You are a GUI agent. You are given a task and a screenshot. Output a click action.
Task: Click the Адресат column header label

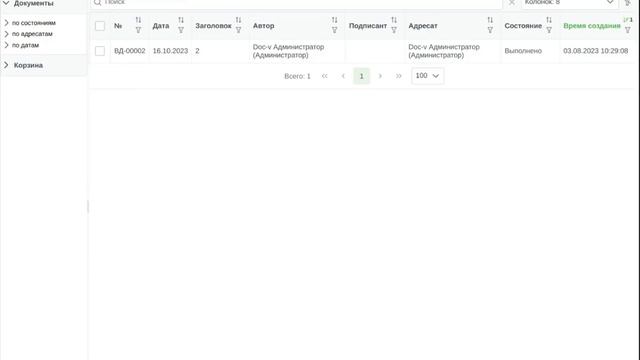coord(423,26)
